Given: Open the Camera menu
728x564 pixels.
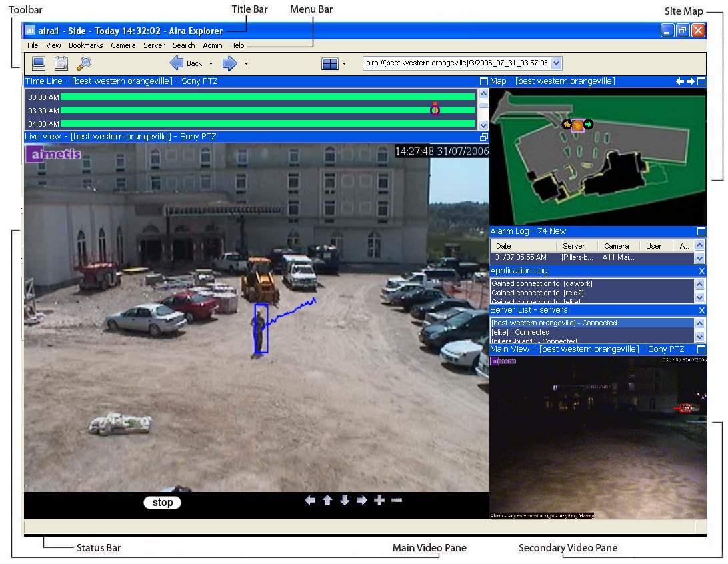Looking at the screenshot, I should pos(123,45).
